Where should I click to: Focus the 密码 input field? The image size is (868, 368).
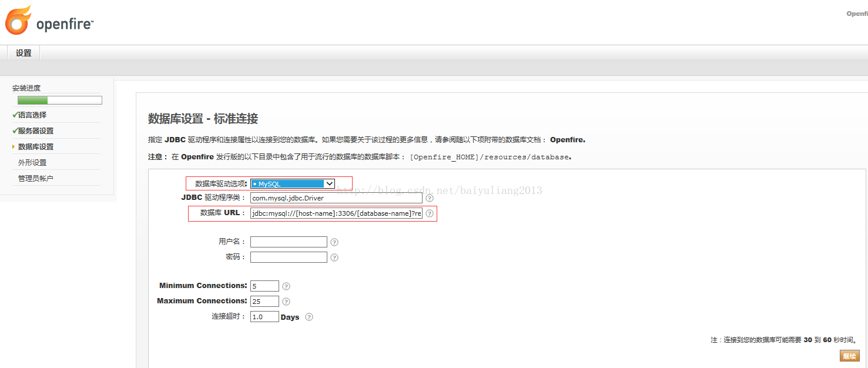(289, 257)
